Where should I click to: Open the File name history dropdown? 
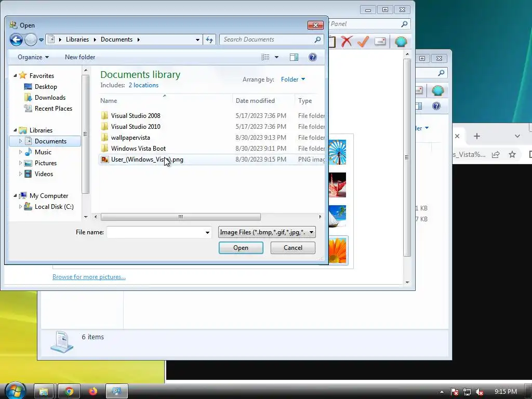207,232
